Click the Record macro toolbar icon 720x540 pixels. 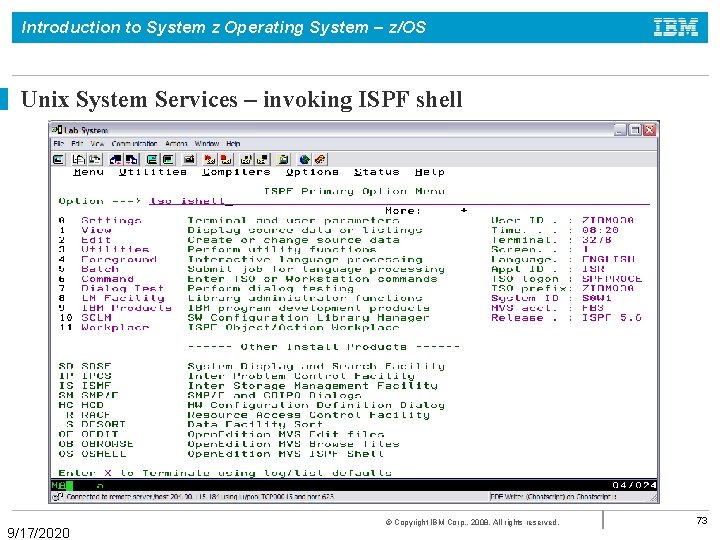point(210,159)
